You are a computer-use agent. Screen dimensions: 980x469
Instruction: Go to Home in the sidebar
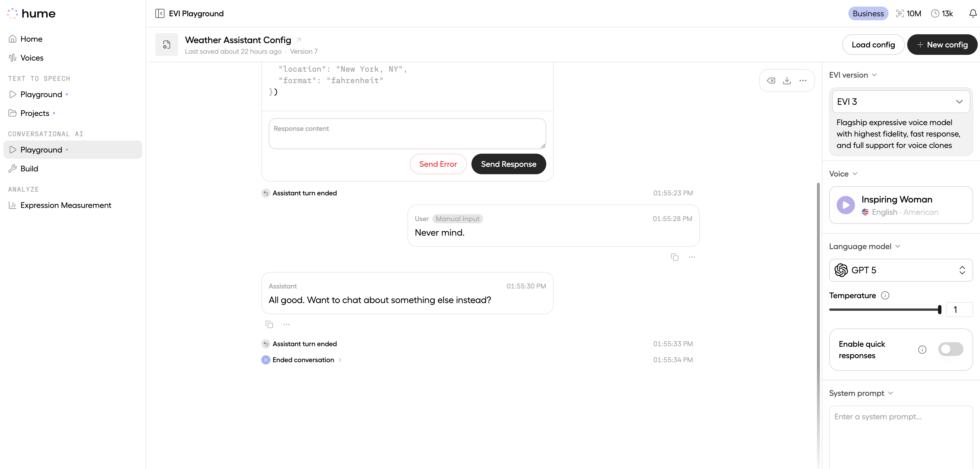(x=31, y=39)
